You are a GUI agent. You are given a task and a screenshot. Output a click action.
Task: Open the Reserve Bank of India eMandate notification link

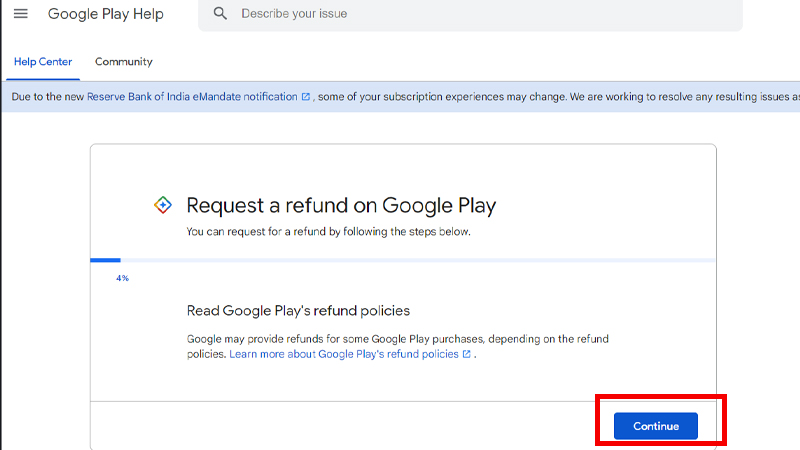pos(192,96)
